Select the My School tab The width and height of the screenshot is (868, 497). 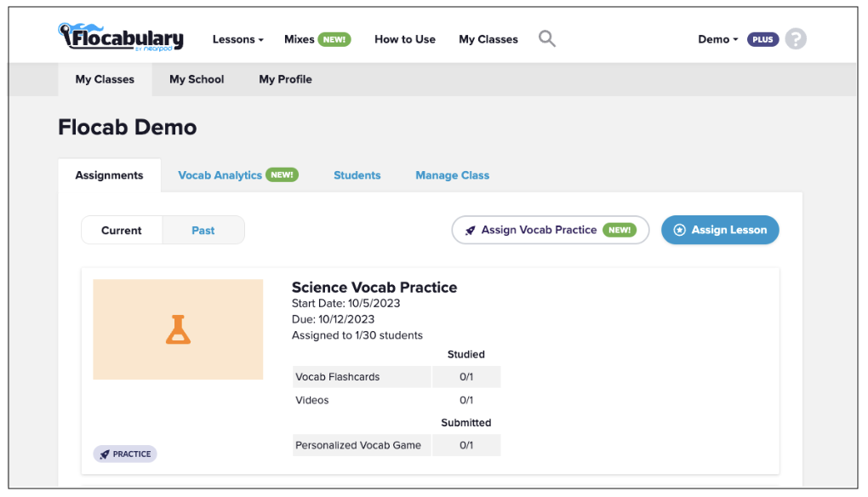pyautogui.click(x=197, y=79)
